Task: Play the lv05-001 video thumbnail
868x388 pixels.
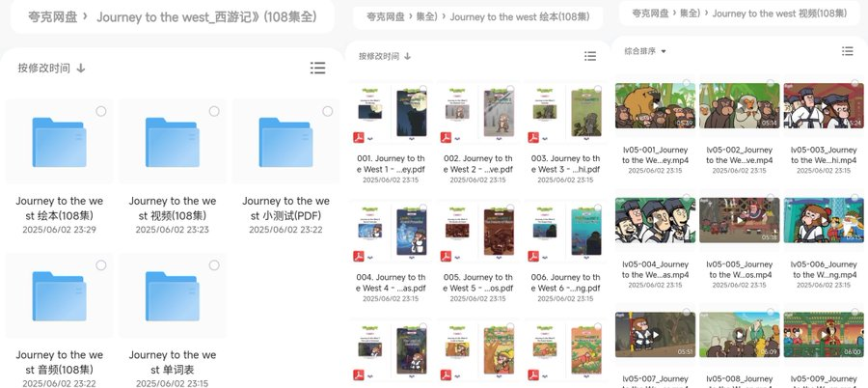Action: point(656,105)
